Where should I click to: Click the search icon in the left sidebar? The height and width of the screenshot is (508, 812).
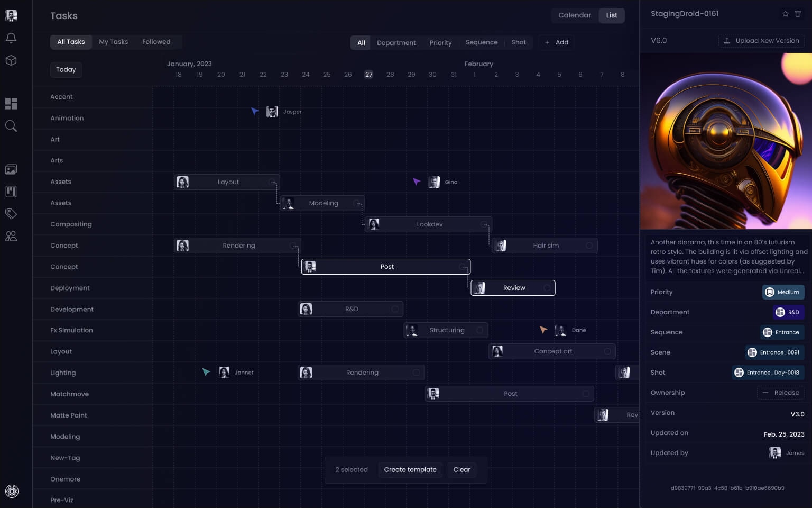[11, 126]
